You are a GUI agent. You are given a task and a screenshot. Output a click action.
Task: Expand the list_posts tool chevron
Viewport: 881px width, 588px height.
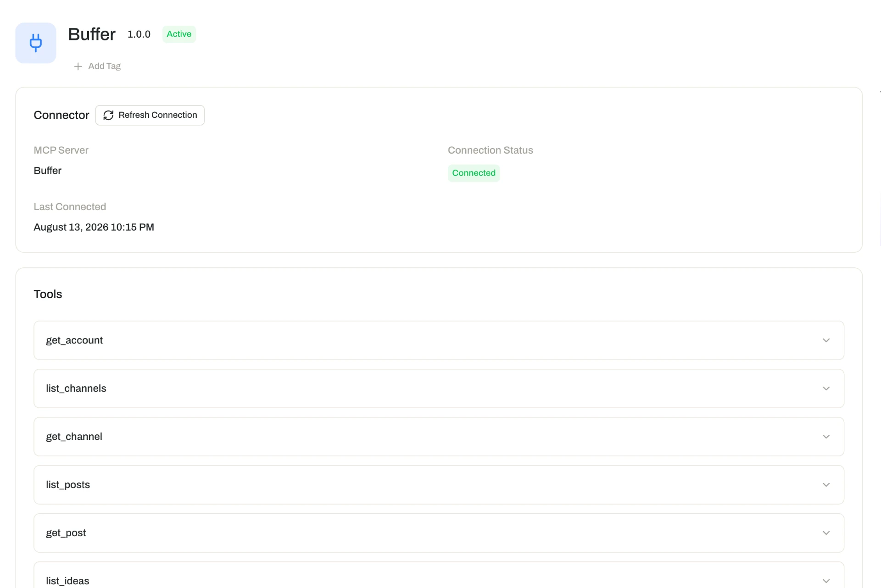tap(826, 485)
